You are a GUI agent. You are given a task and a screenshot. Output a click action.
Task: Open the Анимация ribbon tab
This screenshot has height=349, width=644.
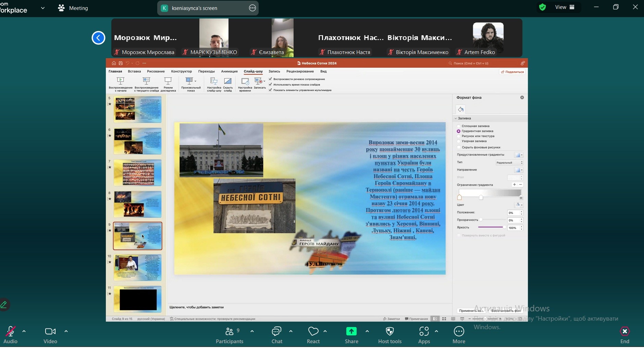click(x=229, y=72)
